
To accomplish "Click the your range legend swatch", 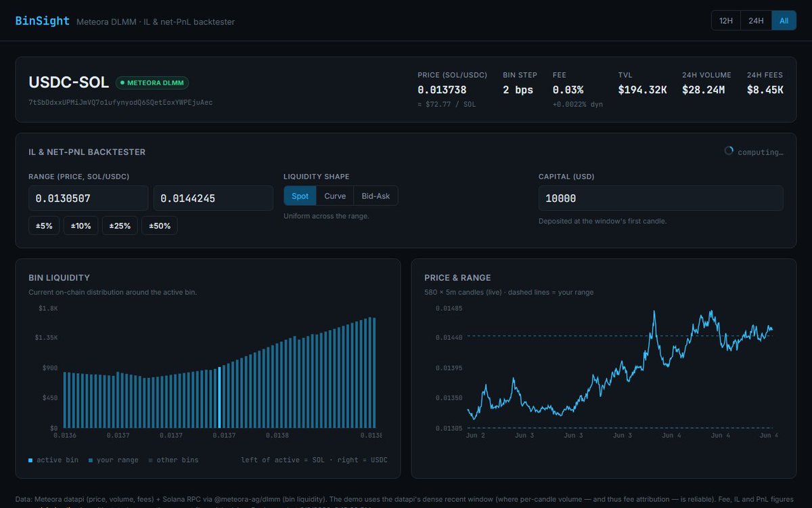I will point(91,461).
